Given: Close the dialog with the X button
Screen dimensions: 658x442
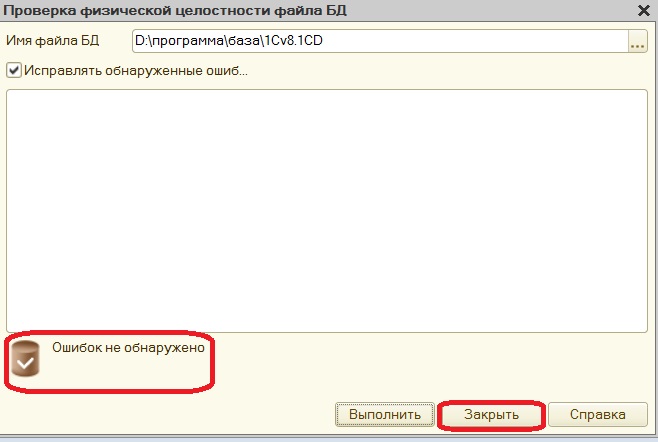Looking at the screenshot, I should coord(644,10).
